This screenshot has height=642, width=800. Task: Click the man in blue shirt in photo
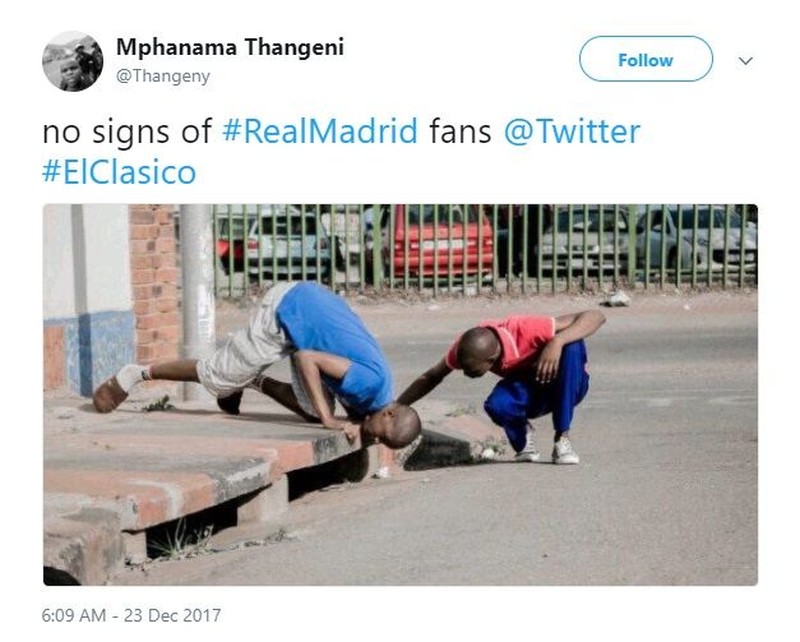(257, 363)
